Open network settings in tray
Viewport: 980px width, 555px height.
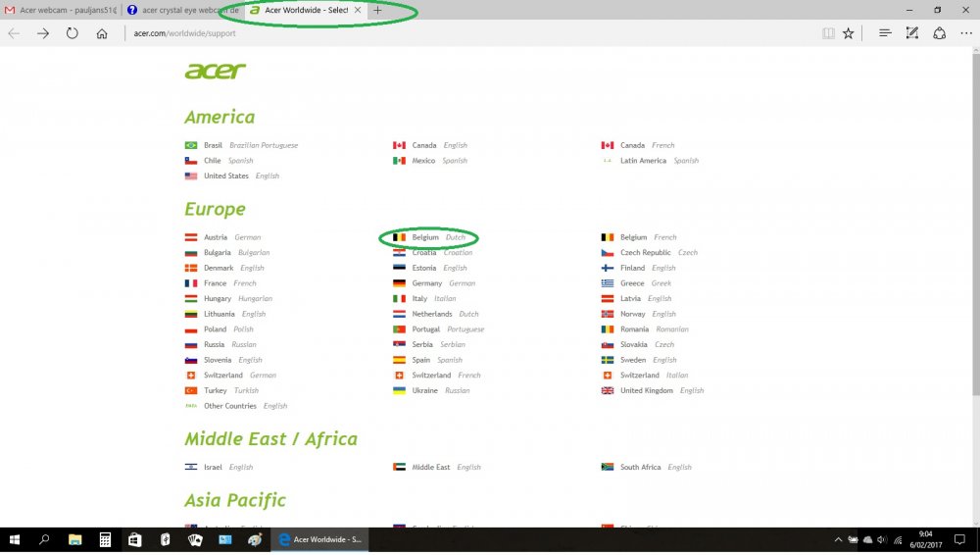pyautogui.click(x=898, y=539)
